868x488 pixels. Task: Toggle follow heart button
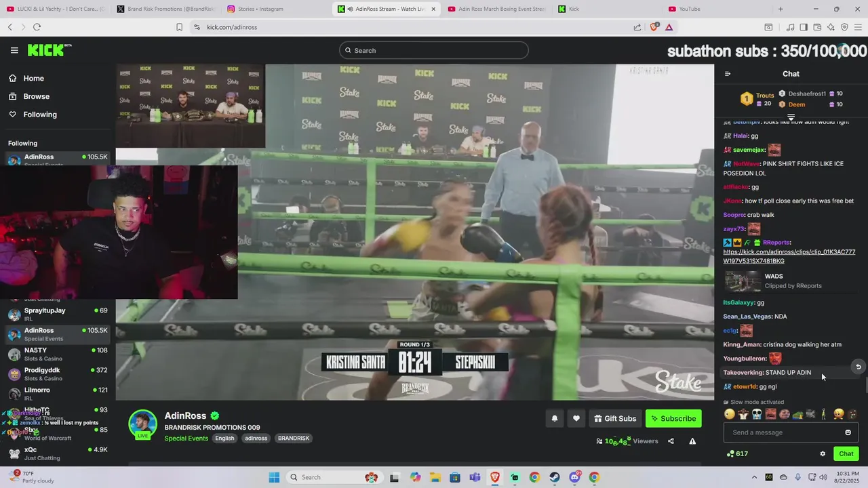click(576, 419)
